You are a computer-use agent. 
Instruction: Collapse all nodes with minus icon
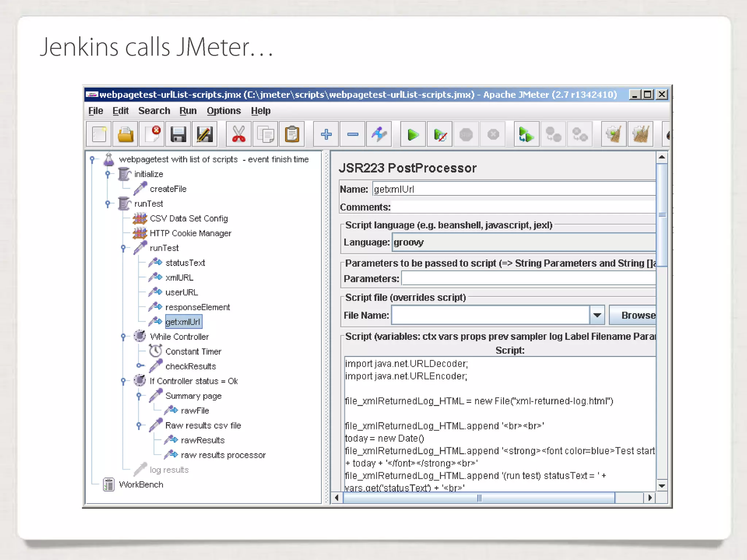point(352,134)
